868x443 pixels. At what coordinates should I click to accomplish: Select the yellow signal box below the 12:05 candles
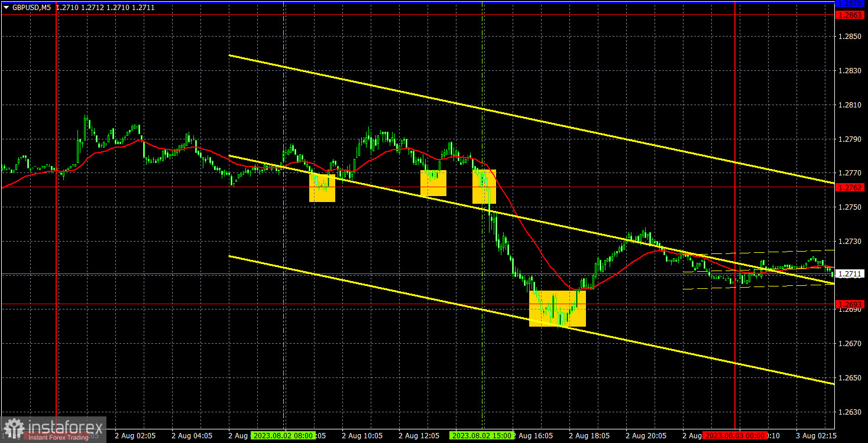[433, 183]
